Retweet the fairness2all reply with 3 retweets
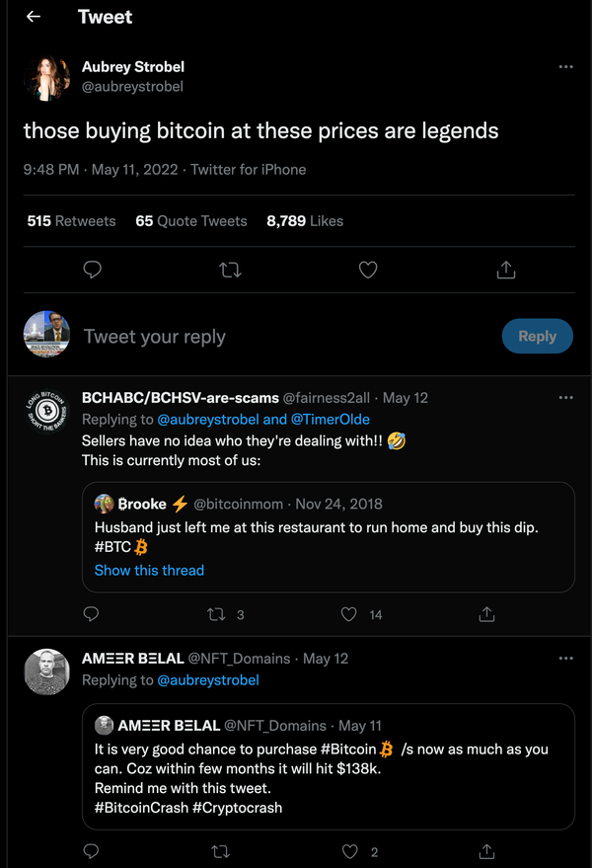 pos(216,614)
